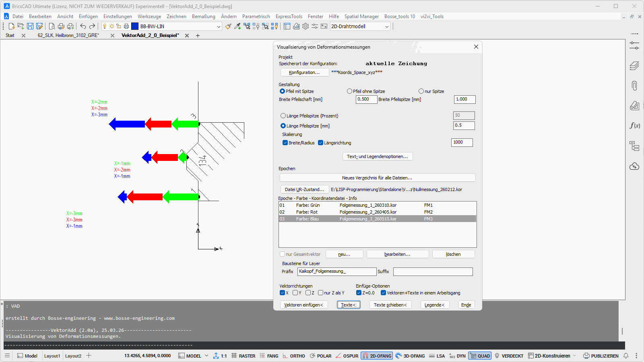Click the Undo arrow in toolbar
The height and width of the screenshot is (362, 644).
coord(83,26)
